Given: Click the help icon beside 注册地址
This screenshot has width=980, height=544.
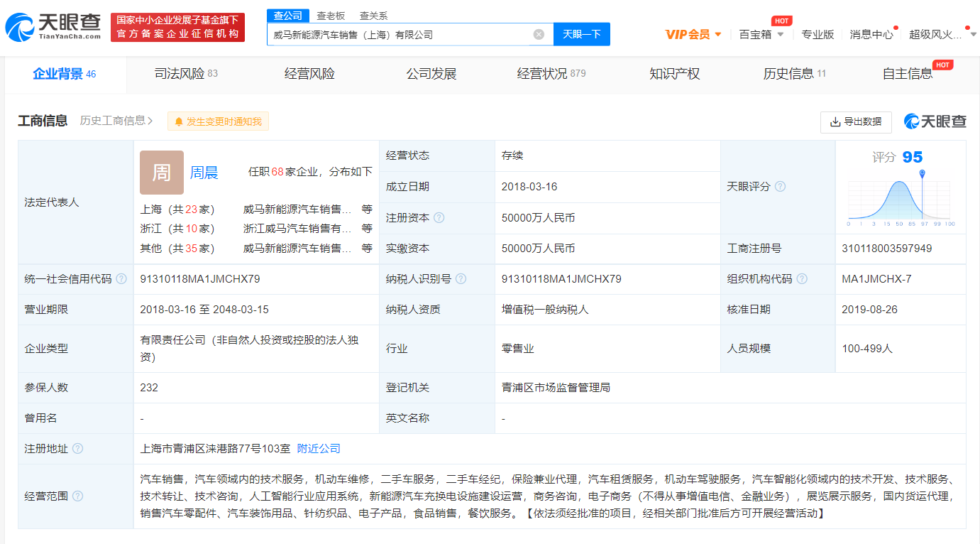Looking at the screenshot, I should point(78,449).
